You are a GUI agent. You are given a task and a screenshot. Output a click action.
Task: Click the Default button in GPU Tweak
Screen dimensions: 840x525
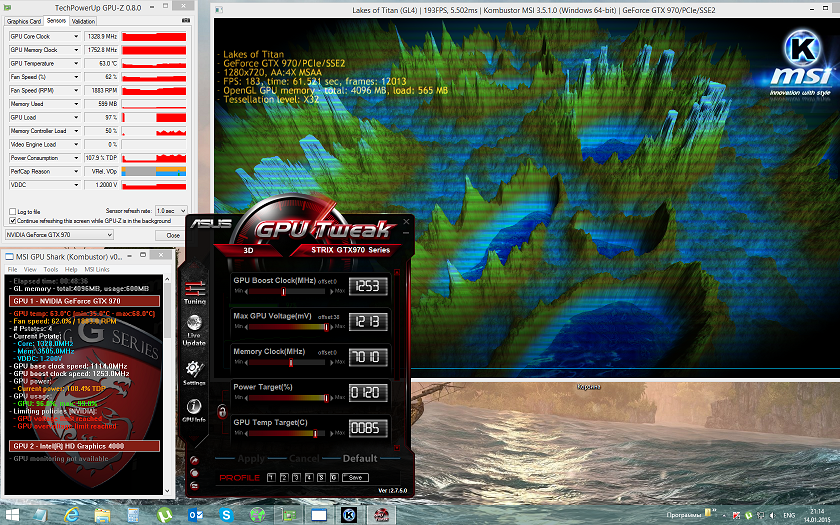(360, 459)
